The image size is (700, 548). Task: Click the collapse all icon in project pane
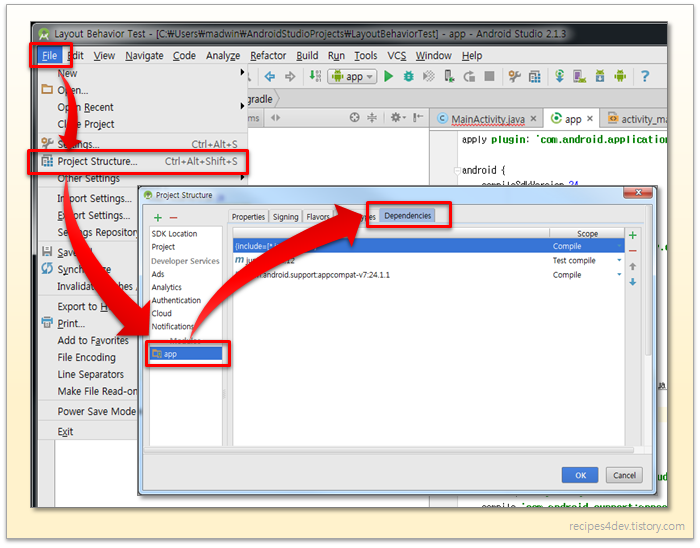tap(372, 117)
